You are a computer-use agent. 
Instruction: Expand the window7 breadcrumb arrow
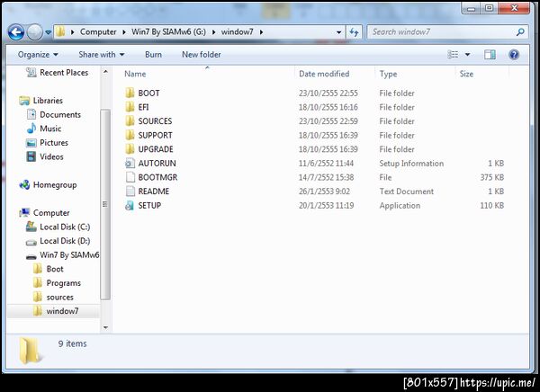click(262, 32)
